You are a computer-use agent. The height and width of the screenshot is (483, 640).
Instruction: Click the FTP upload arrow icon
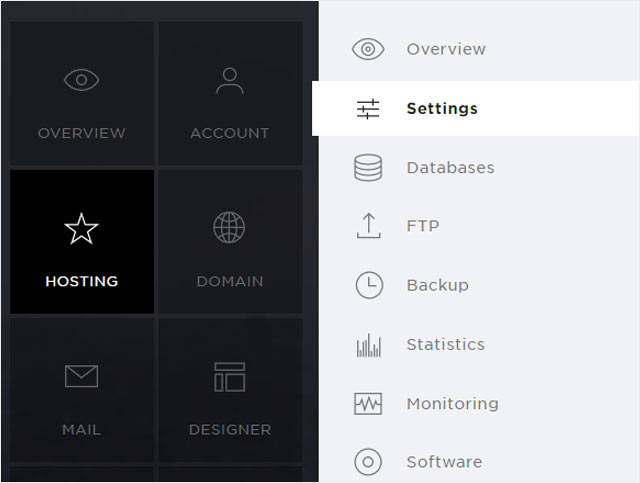(369, 225)
